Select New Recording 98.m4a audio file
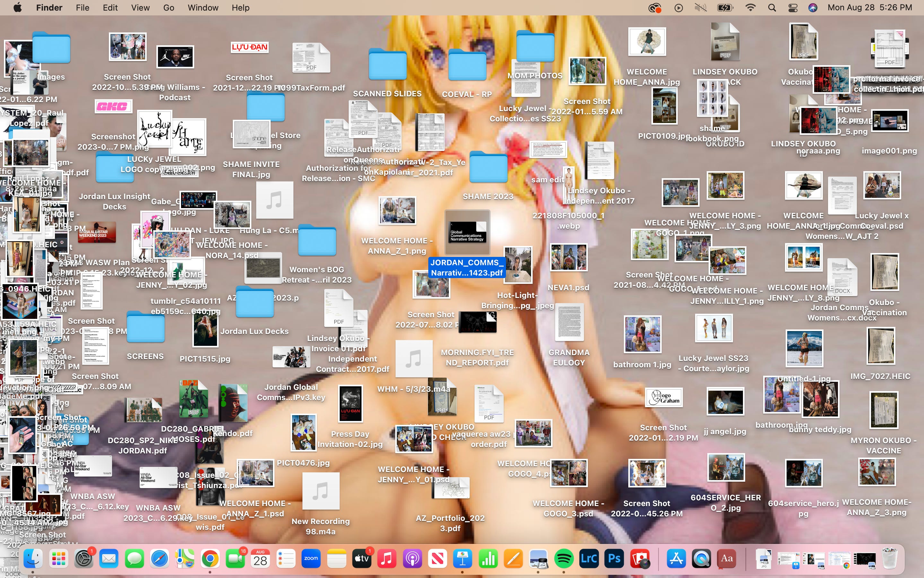The height and width of the screenshot is (578, 924). click(321, 491)
